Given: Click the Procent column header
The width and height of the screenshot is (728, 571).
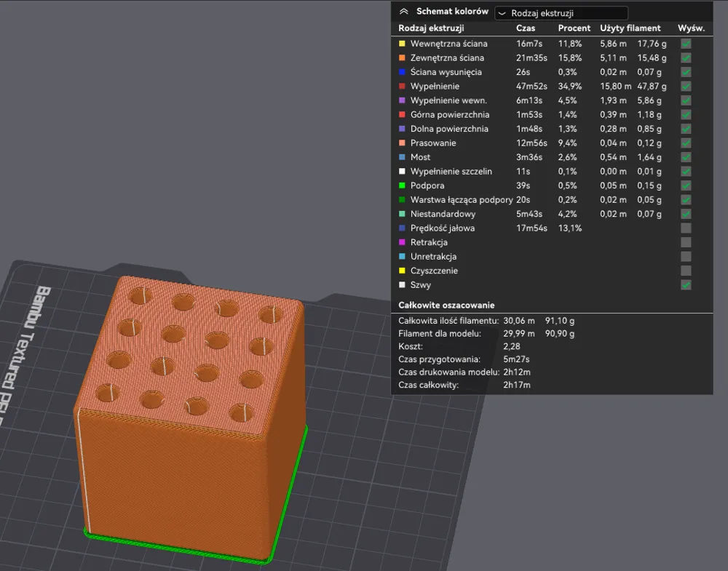Looking at the screenshot, I should click(574, 28).
